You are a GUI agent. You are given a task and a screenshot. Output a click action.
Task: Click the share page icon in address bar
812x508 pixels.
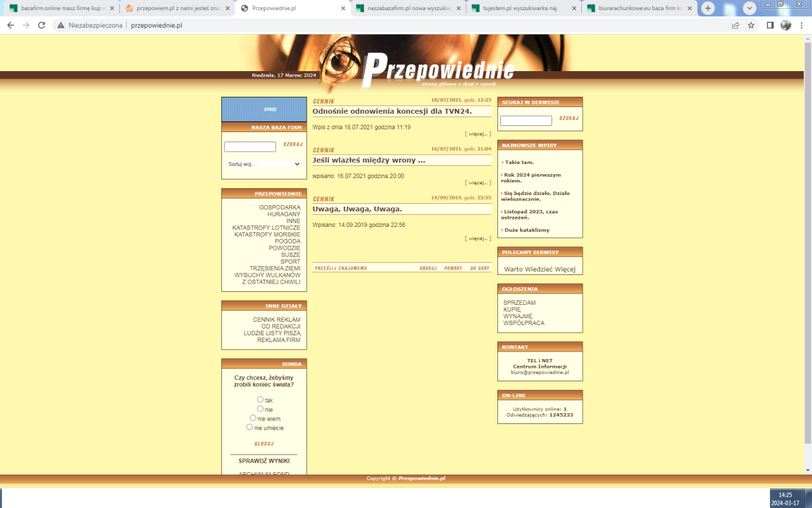click(x=736, y=25)
